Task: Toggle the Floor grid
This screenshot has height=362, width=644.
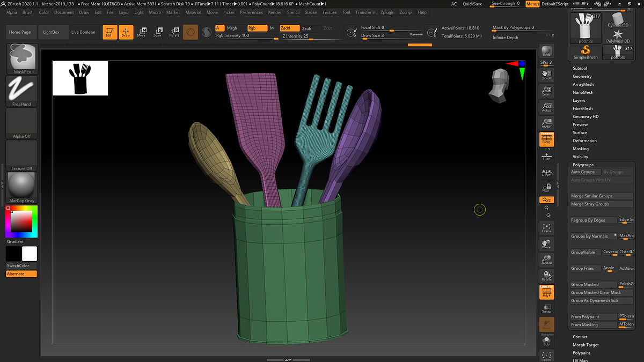Action: tap(546, 156)
